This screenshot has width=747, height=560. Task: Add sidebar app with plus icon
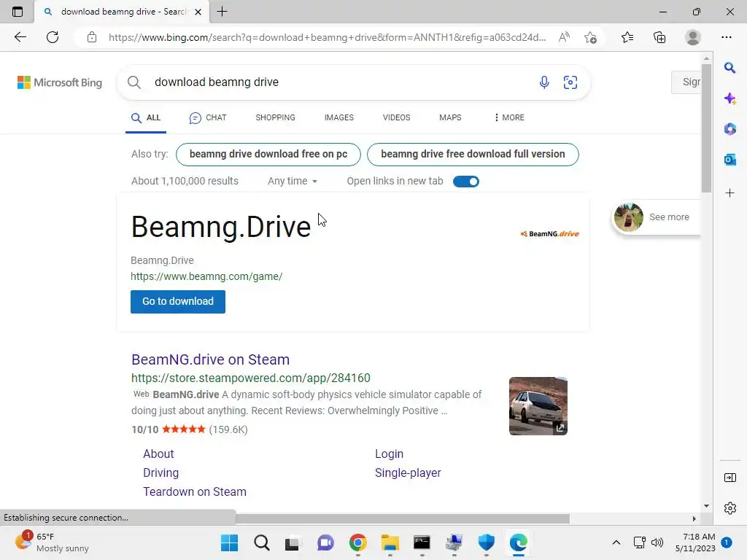tap(729, 192)
